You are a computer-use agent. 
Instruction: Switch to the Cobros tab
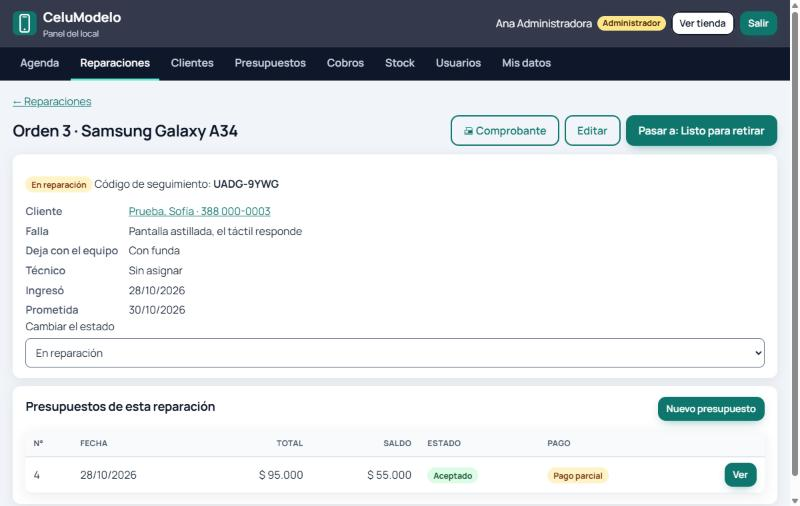[x=345, y=63]
